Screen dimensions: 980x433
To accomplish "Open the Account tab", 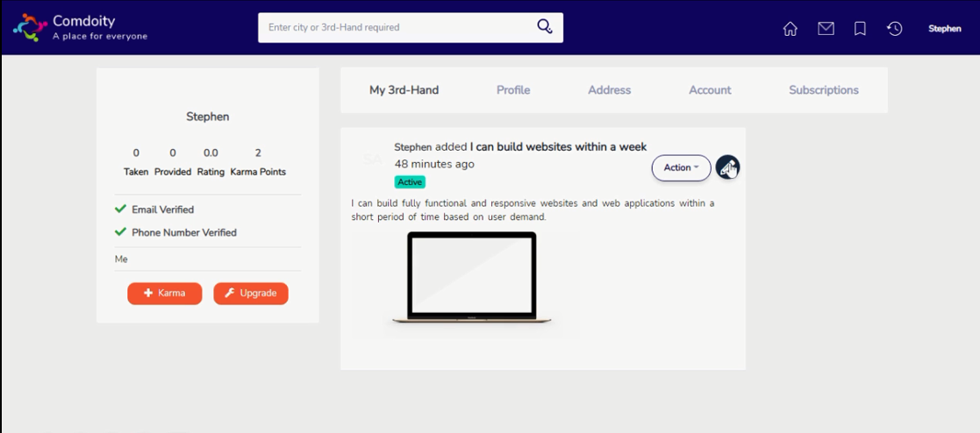I will [x=710, y=90].
